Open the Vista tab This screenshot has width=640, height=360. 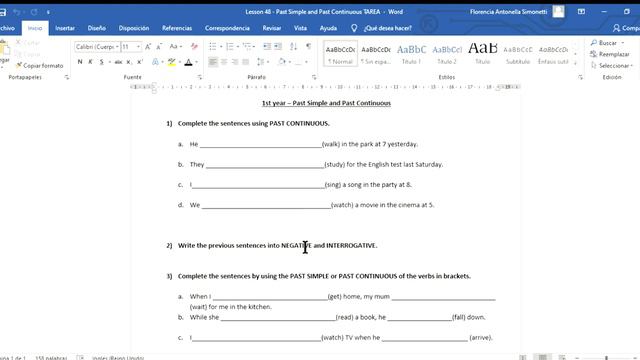tap(300, 28)
